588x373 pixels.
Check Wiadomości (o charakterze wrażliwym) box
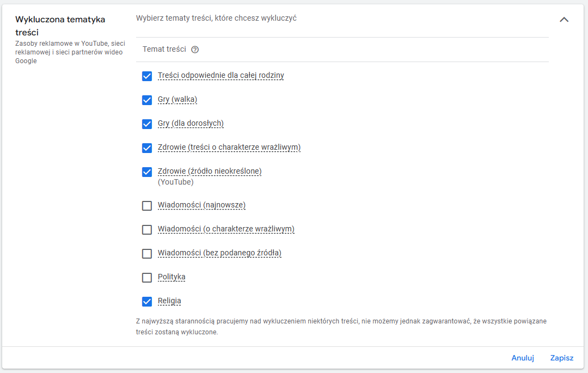[147, 230]
